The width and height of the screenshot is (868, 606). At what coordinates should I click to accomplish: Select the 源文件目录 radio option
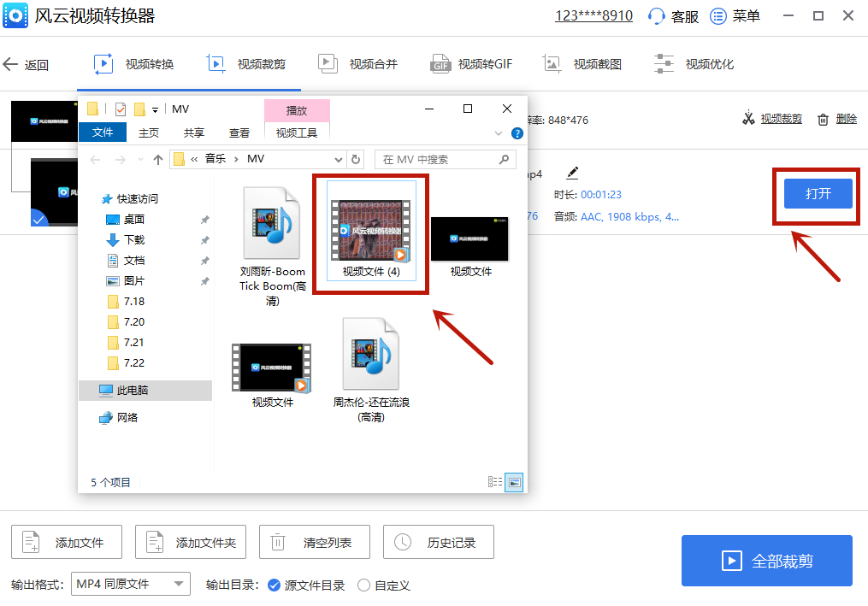(x=274, y=585)
